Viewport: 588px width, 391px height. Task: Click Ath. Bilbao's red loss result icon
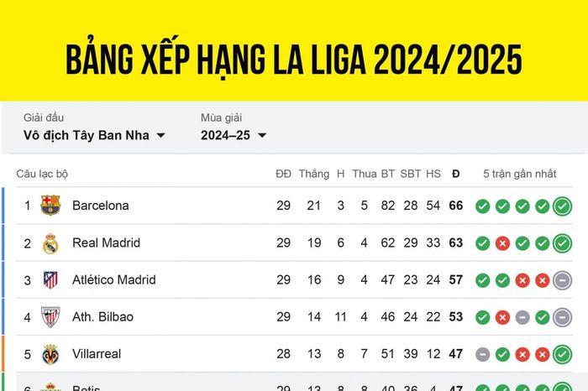(x=502, y=318)
